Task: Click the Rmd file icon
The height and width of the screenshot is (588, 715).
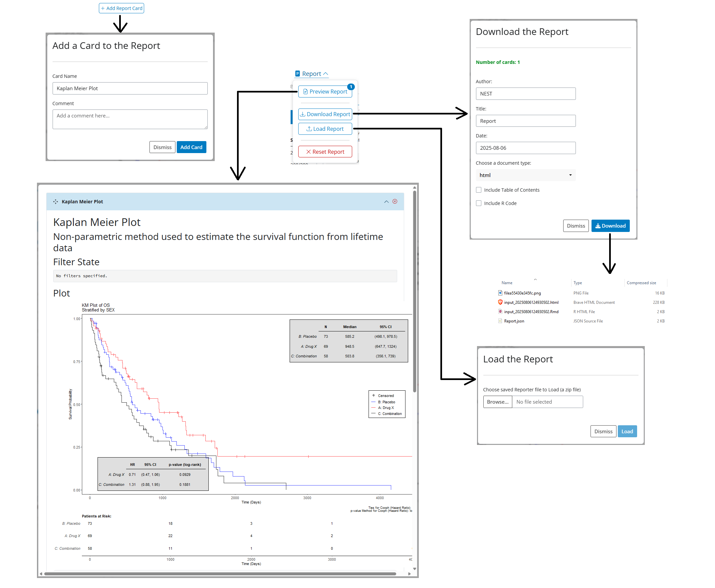Action: (x=500, y=311)
